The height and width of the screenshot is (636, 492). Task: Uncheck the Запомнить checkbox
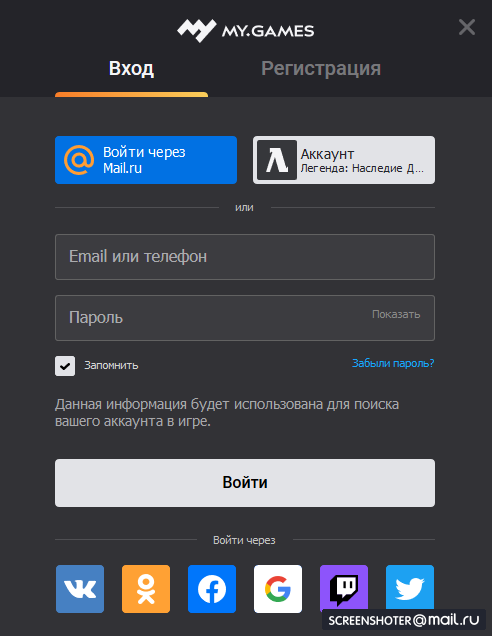point(65,366)
